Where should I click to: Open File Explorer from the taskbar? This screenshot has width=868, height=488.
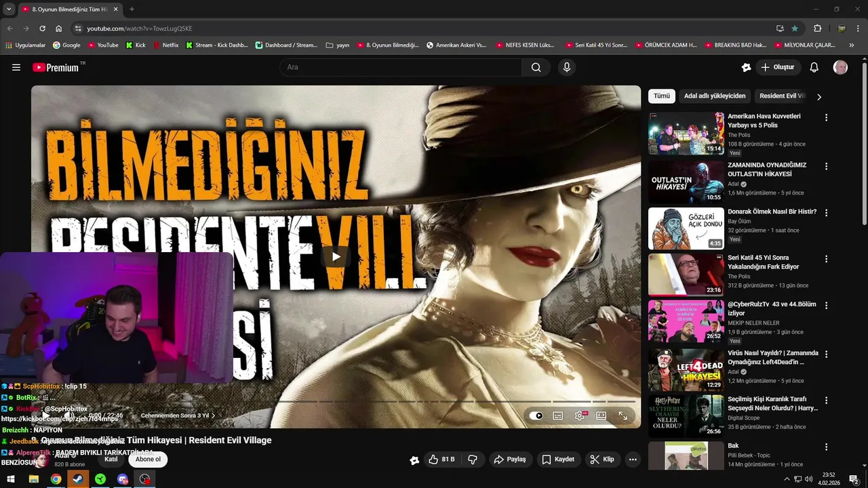[x=33, y=479]
